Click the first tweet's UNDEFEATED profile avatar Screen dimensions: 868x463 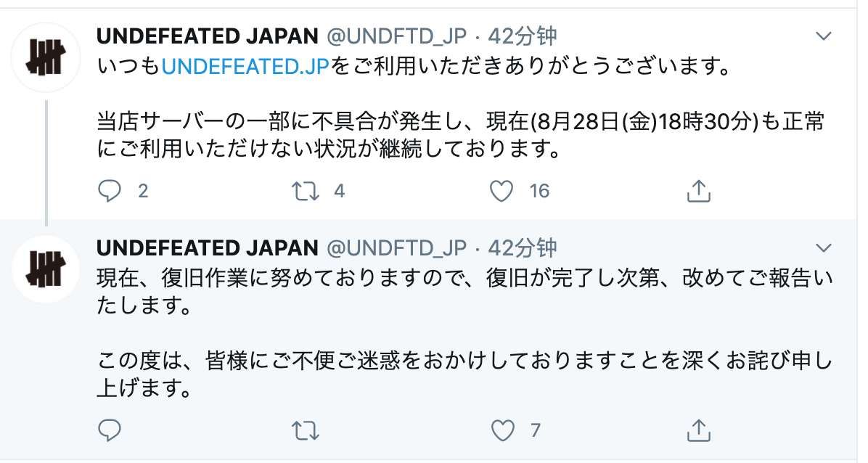46,58
